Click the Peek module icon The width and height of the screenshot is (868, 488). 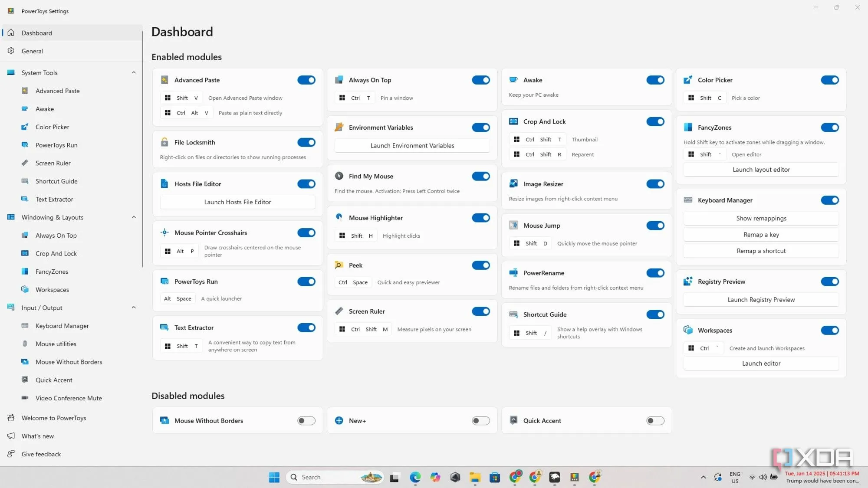click(x=339, y=265)
